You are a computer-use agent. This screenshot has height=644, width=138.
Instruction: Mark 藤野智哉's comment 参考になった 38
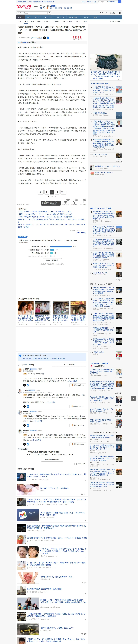pos(78,444)
